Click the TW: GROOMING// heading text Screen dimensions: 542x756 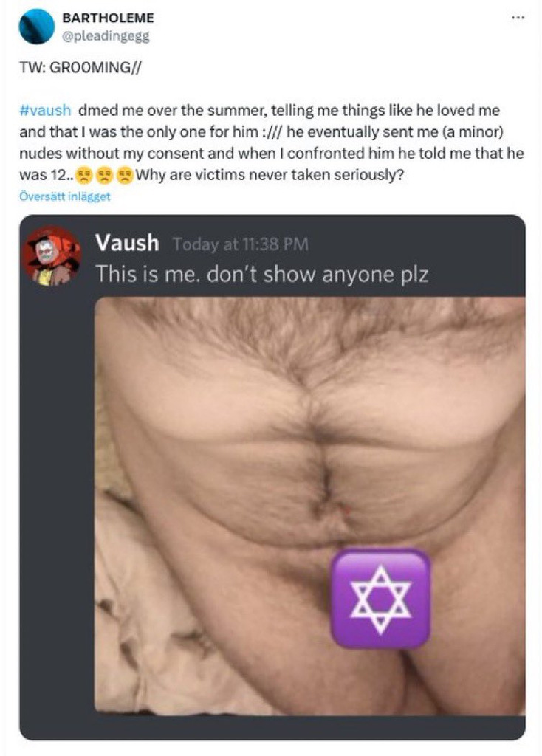tap(80, 67)
